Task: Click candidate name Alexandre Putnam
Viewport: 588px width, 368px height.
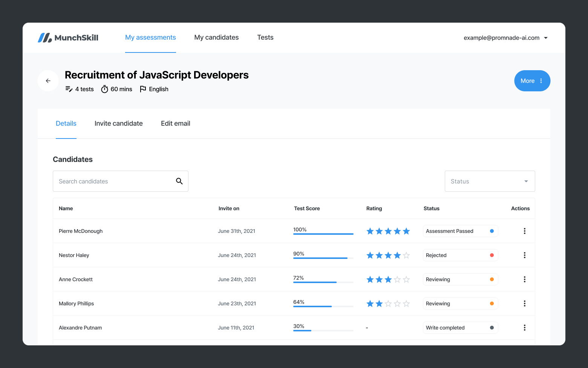Action: [x=80, y=328]
